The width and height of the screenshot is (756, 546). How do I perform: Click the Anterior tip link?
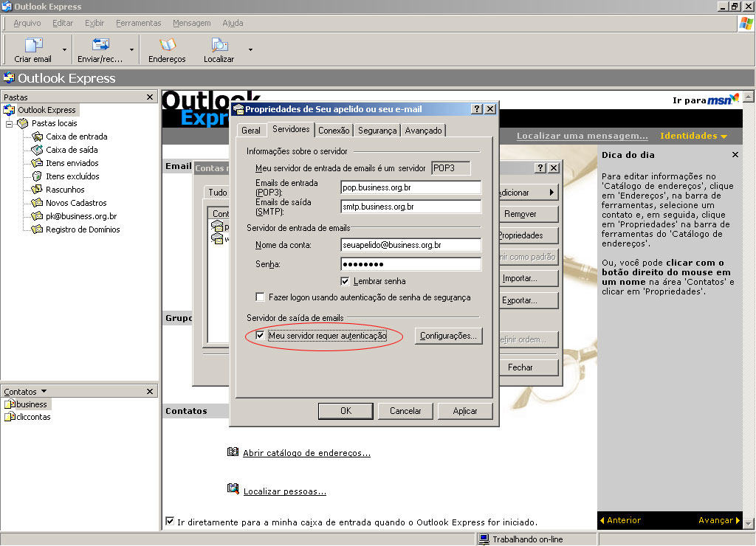click(x=620, y=520)
